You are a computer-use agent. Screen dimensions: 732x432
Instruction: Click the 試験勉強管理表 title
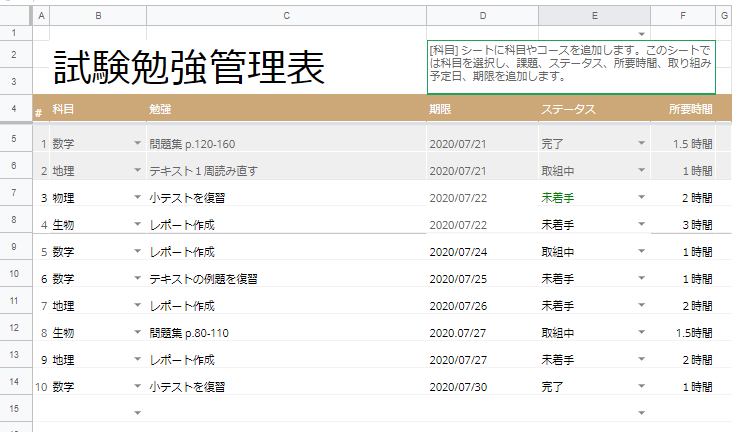pyautogui.click(x=189, y=68)
